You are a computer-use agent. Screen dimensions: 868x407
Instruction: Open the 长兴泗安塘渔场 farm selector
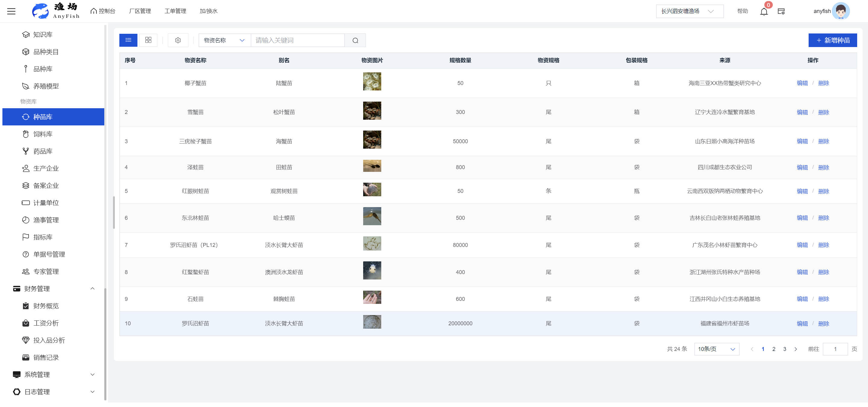[689, 11]
